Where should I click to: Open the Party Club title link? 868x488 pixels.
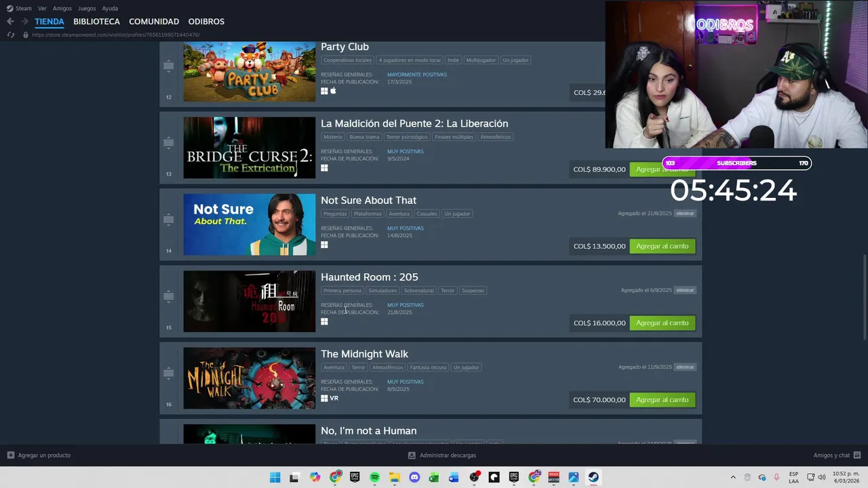[344, 47]
